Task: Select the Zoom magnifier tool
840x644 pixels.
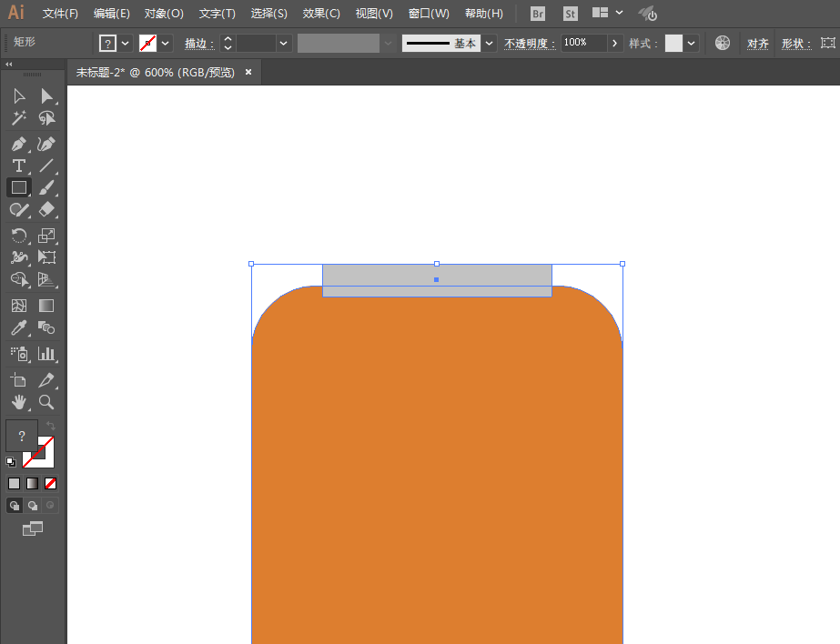Action: coord(46,401)
